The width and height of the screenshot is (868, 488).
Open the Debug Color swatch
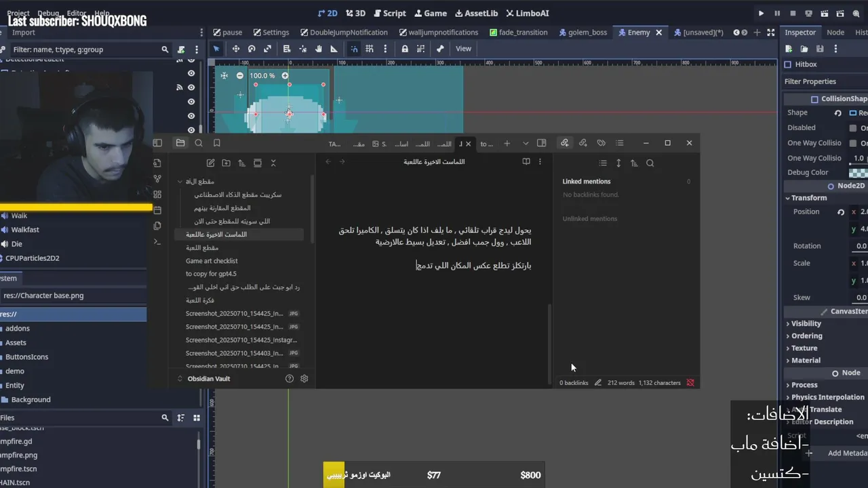click(x=858, y=173)
